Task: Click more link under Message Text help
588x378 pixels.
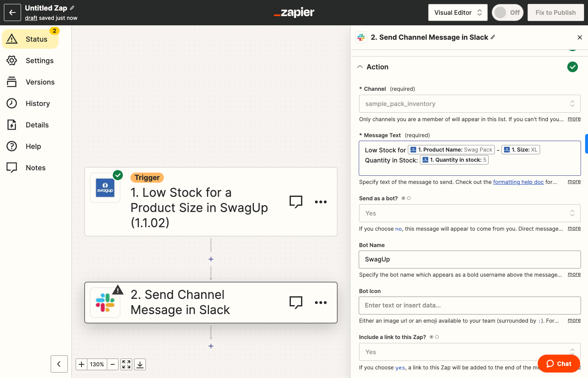Action: point(574,182)
